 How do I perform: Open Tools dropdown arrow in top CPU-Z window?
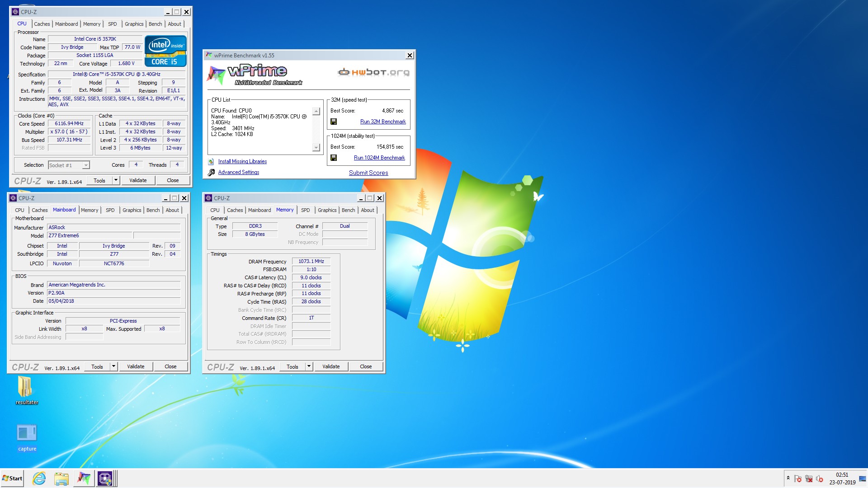(x=116, y=180)
